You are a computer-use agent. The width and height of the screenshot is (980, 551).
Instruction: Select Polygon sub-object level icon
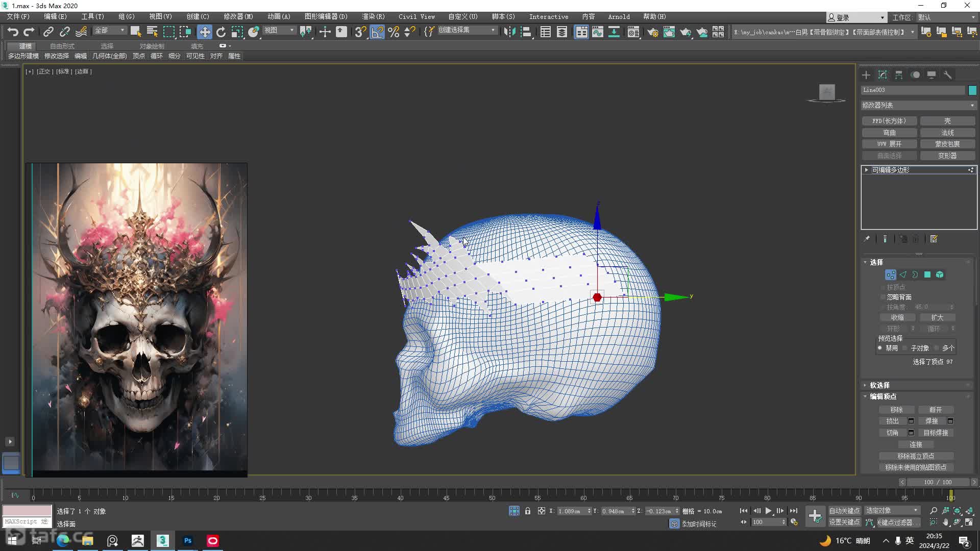coord(927,274)
